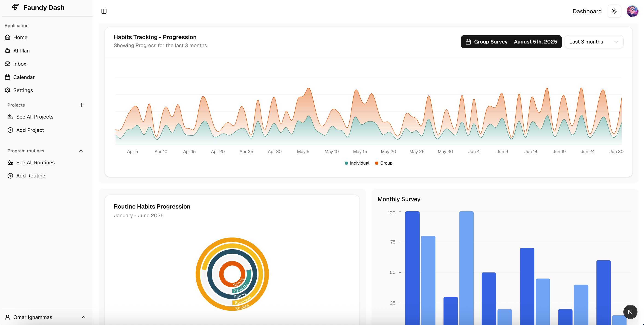Viewport: 644px width, 325px height.
Task: Click the Calendar sidebar icon
Action: point(8,77)
